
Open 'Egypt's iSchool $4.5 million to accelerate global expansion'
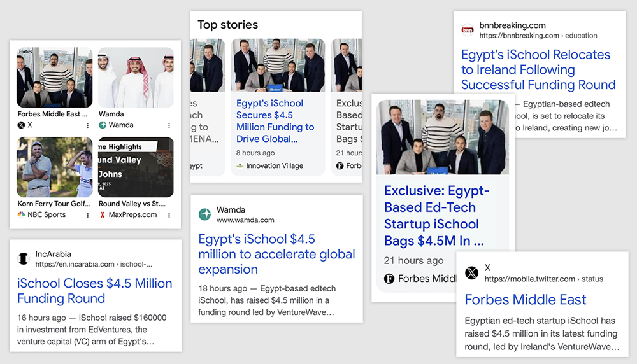click(x=276, y=254)
